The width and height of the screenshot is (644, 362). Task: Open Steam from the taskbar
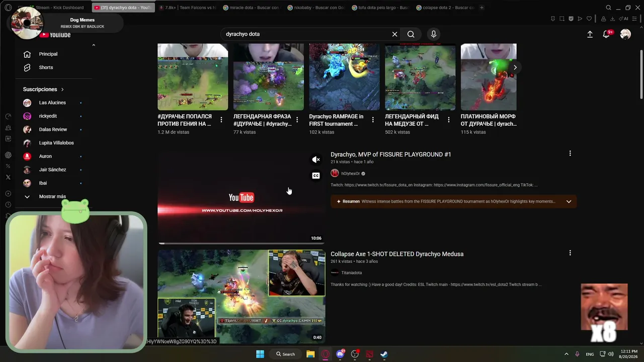click(x=384, y=354)
